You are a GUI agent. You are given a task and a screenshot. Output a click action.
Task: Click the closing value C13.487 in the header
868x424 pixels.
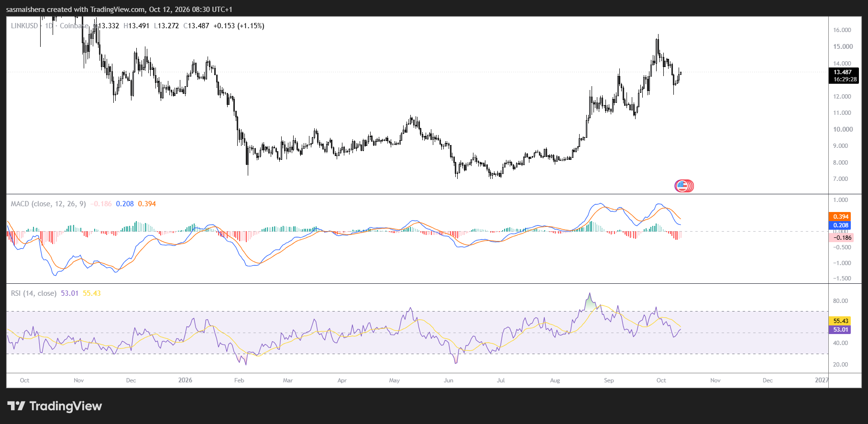tap(196, 26)
